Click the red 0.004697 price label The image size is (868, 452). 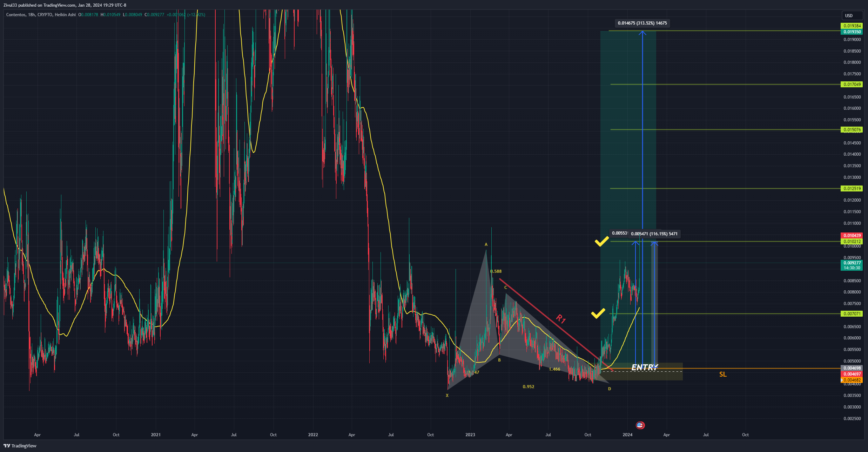[x=852, y=374]
